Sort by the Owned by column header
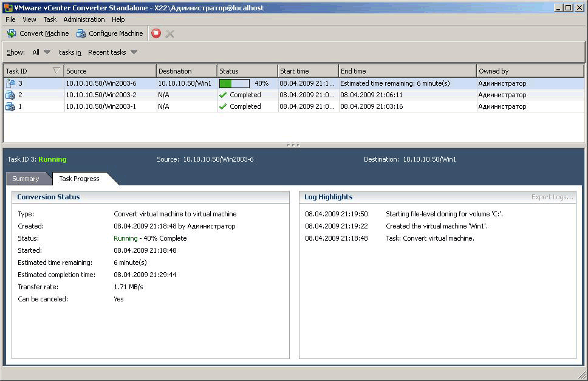Image resolution: width=588 pixels, height=381 pixels. [530, 71]
